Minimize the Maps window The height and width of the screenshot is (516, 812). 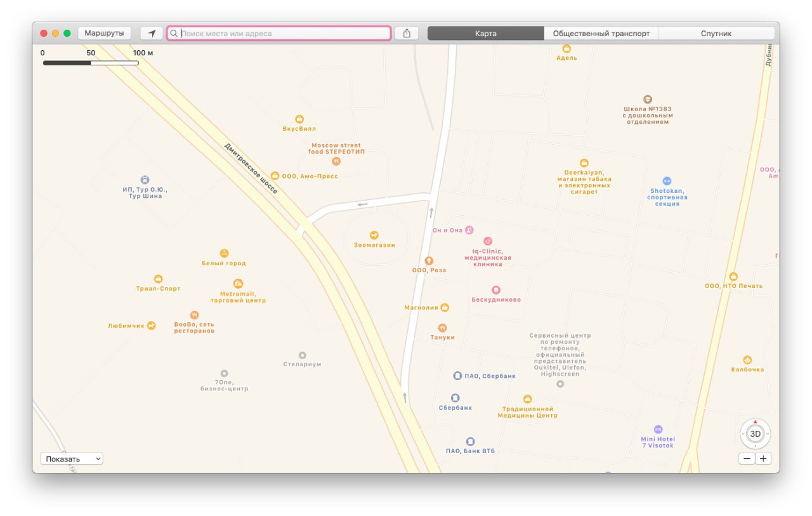point(55,33)
